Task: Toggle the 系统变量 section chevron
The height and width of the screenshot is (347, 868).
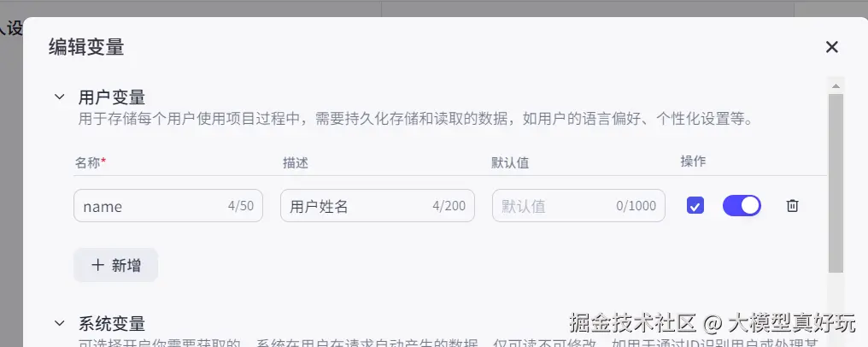Action: (x=59, y=323)
